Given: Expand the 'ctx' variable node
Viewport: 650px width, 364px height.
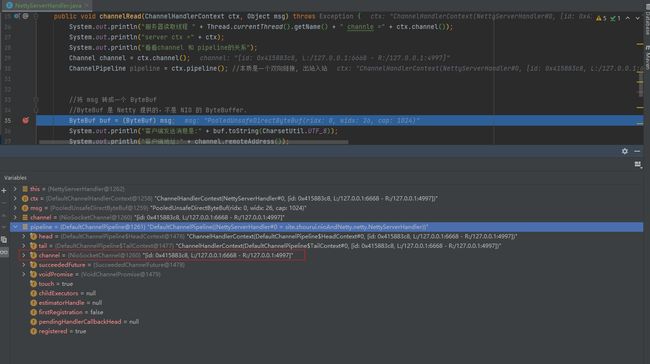Looking at the screenshot, I should coord(15,199).
